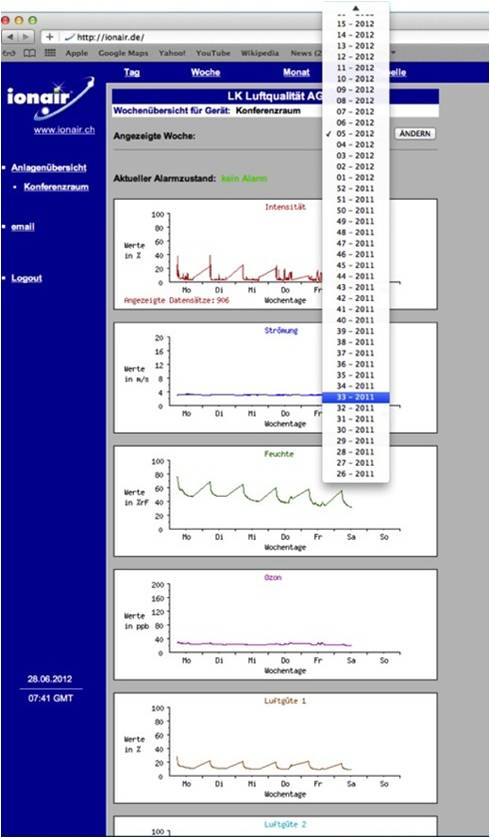Screen dimensions: 490x838
Task: Click the ionair logo
Action: (51, 99)
